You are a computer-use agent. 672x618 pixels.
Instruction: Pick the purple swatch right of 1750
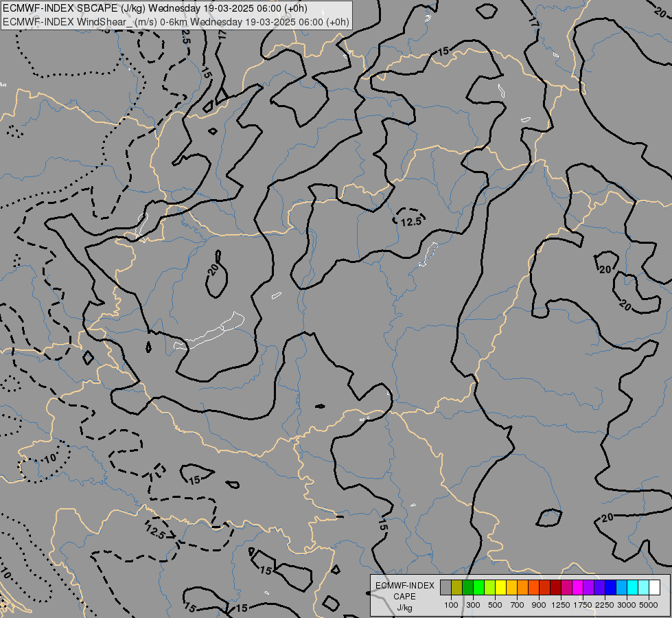(x=589, y=588)
